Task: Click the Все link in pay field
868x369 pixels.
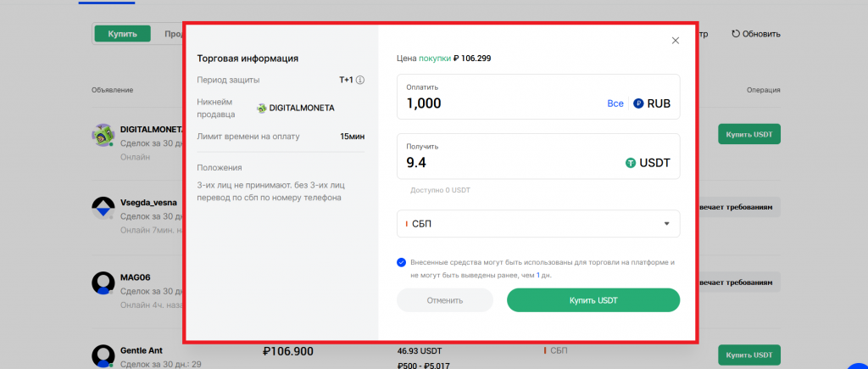Action: [615, 103]
